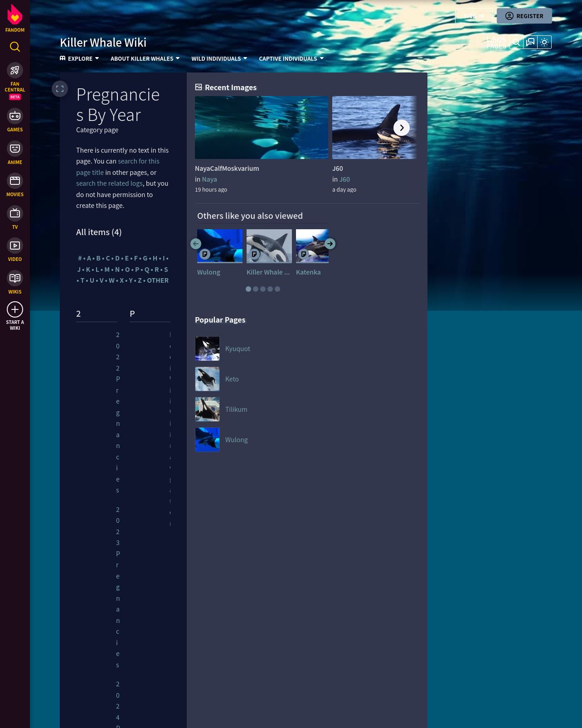Viewport: 582px width, 728px height.
Task: Open the Naya page link
Action: click(x=209, y=179)
